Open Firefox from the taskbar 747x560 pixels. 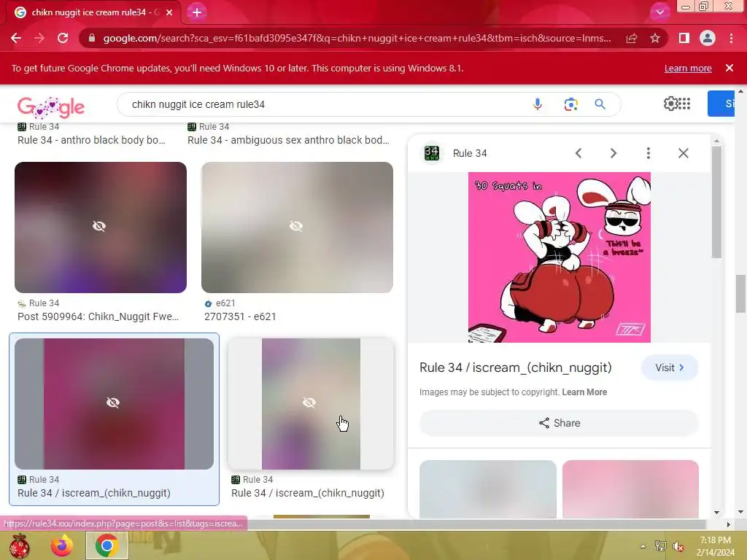(62, 545)
